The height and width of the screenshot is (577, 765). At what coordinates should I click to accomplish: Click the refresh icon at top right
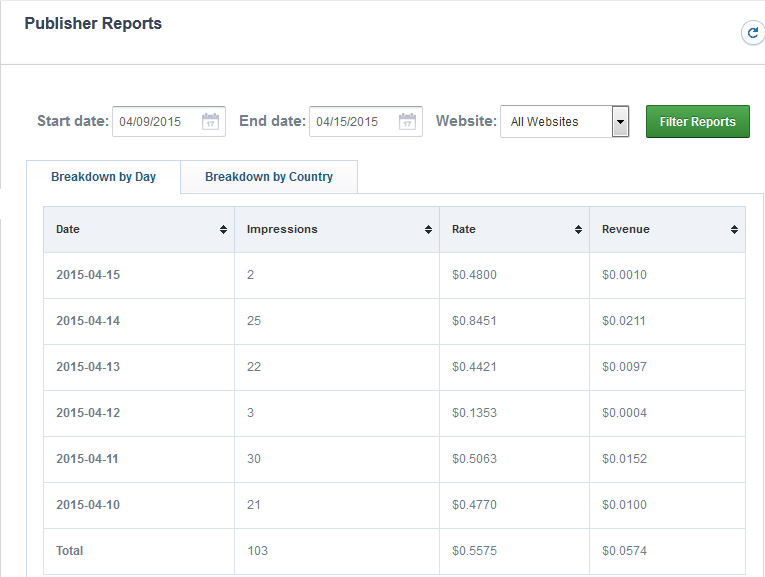(x=752, y=33)
